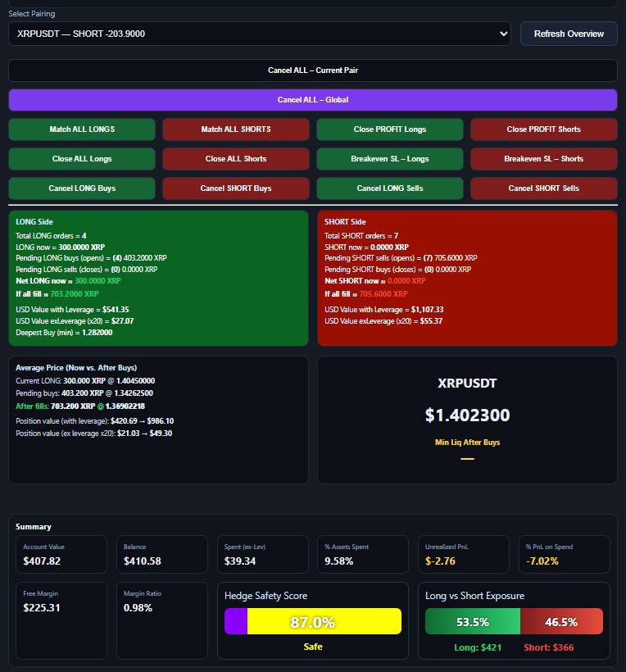
Task: Click Close ALL Shorts
Action: (x=236, y=159)
